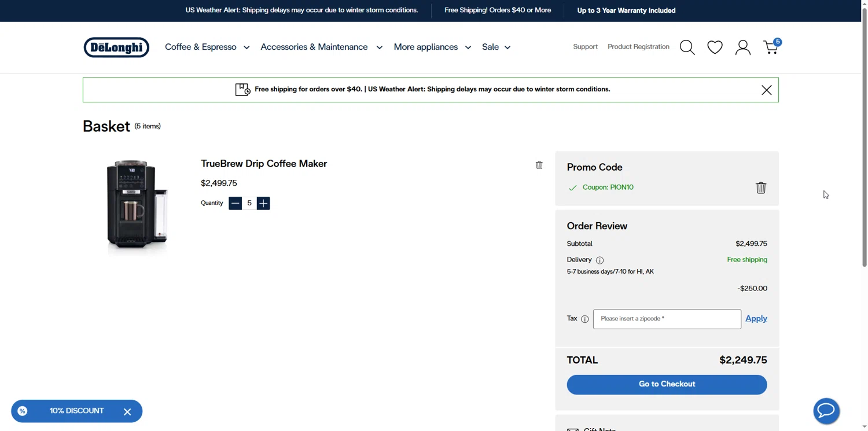Open TrueBrew Drip Coffee Maker product title
The width and height of the screenshot is (868, 431).
click(264, 164)
